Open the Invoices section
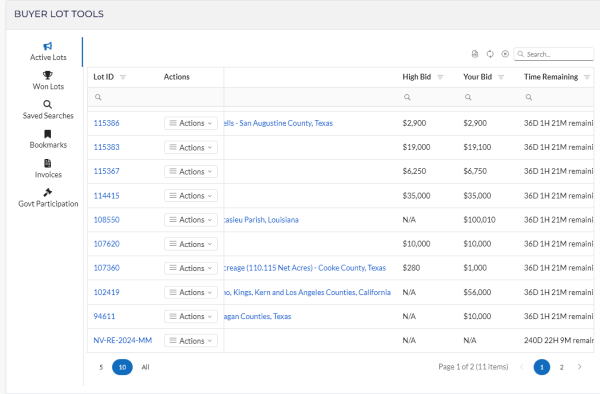The width and height of the screenshot is (600, 394). [48, 169]
